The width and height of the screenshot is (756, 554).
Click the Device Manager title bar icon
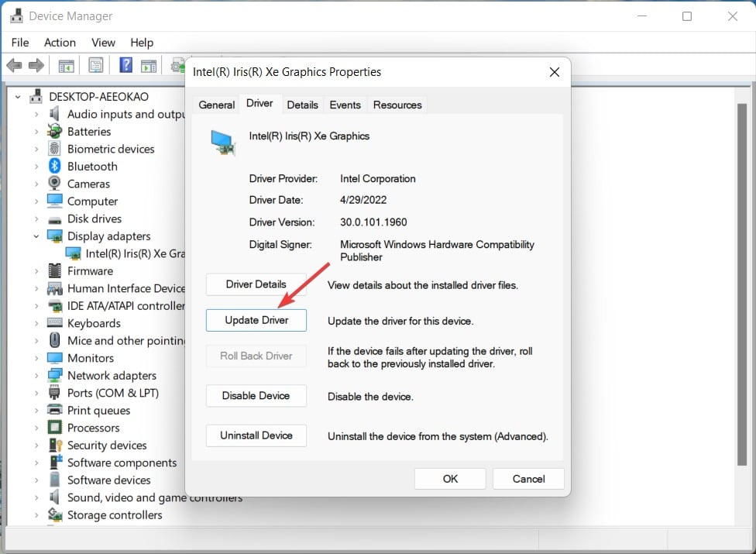click(16, 16)
